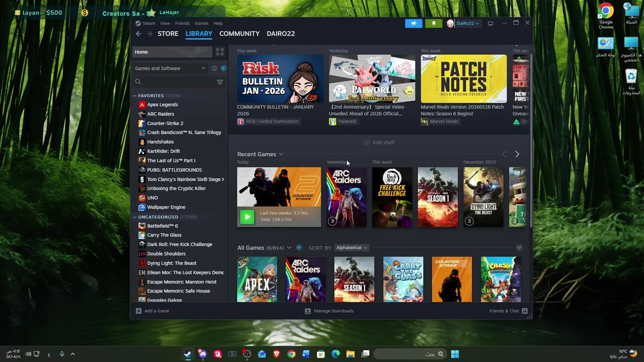Open Windows Start button on taskbar

[x=455, y=354]
